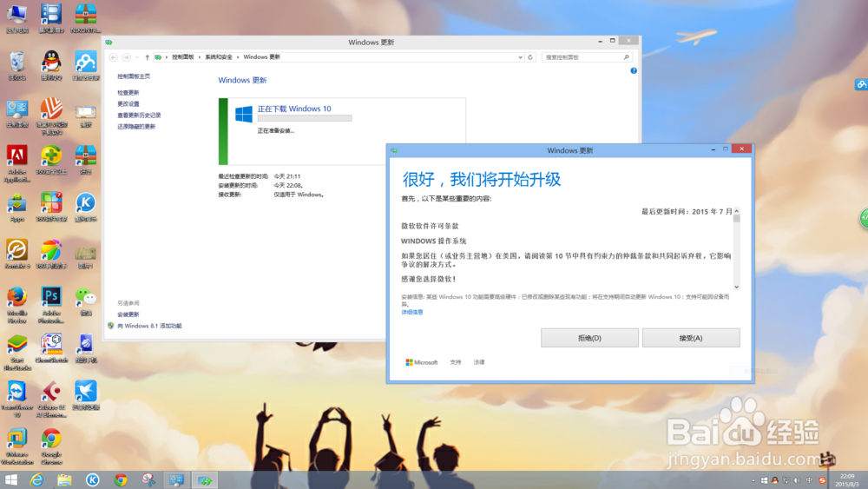
Task: Click the Windows 10 download progress bar
Action: (305, 118)
